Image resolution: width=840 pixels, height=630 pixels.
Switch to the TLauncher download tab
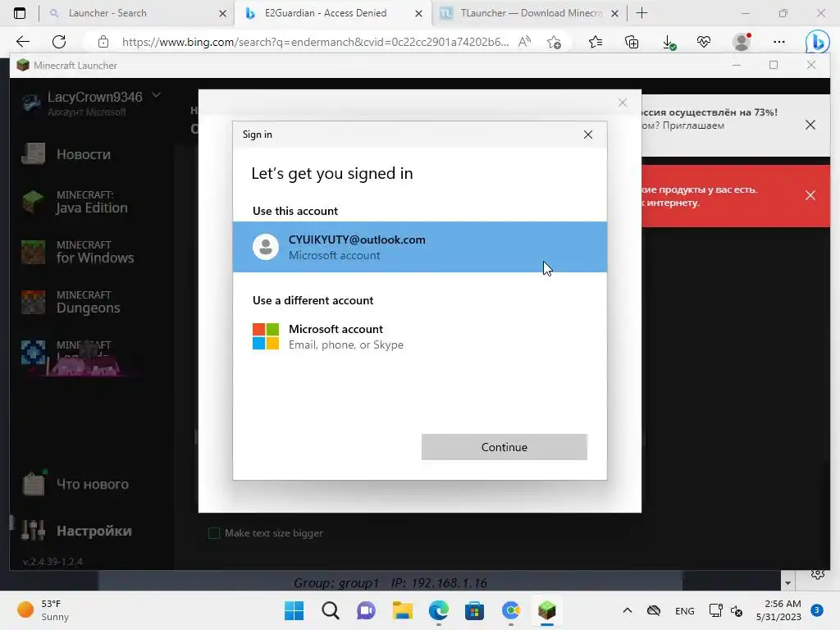pos(531,13)
